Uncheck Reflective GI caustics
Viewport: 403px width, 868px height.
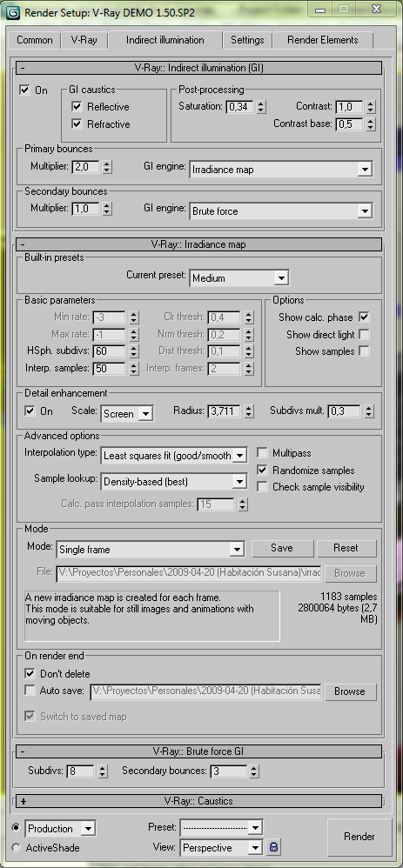coord(77,106)
